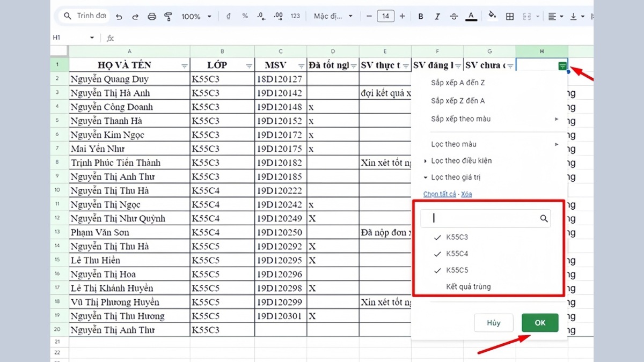Check Kết quả trùng in filter values
This screenshot has height=362, width=644.
468,287
